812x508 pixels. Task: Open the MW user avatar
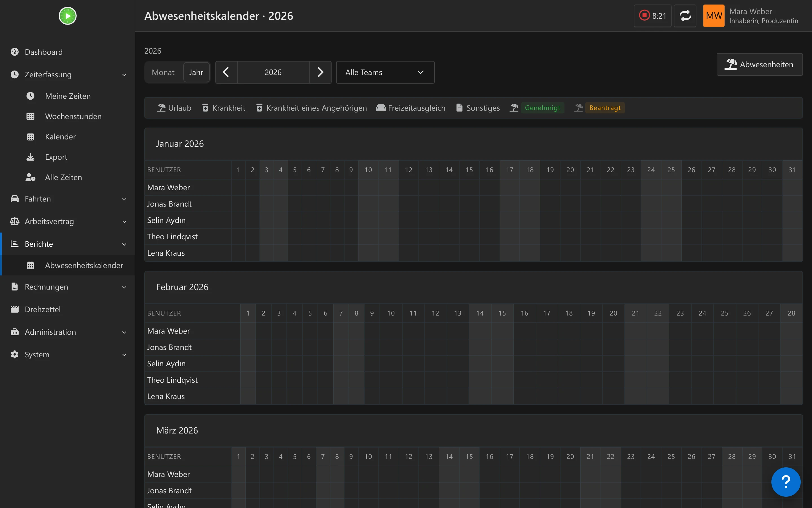point(714,16)
